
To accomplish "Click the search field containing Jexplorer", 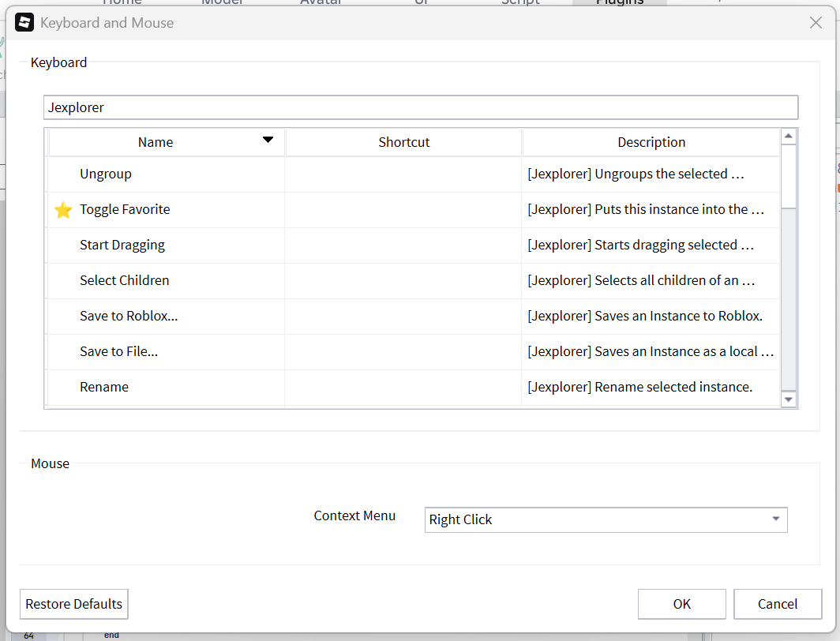I will pyautogui.click(x=420, y=107).
